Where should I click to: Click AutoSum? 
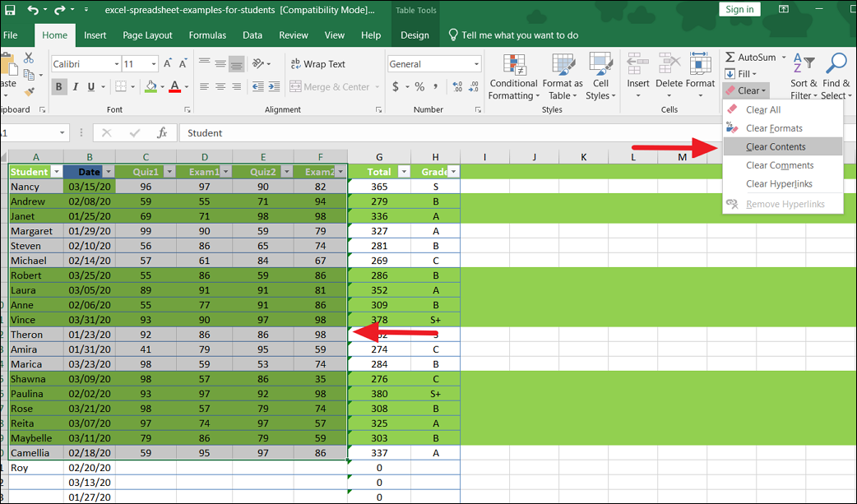coord(750,58)
